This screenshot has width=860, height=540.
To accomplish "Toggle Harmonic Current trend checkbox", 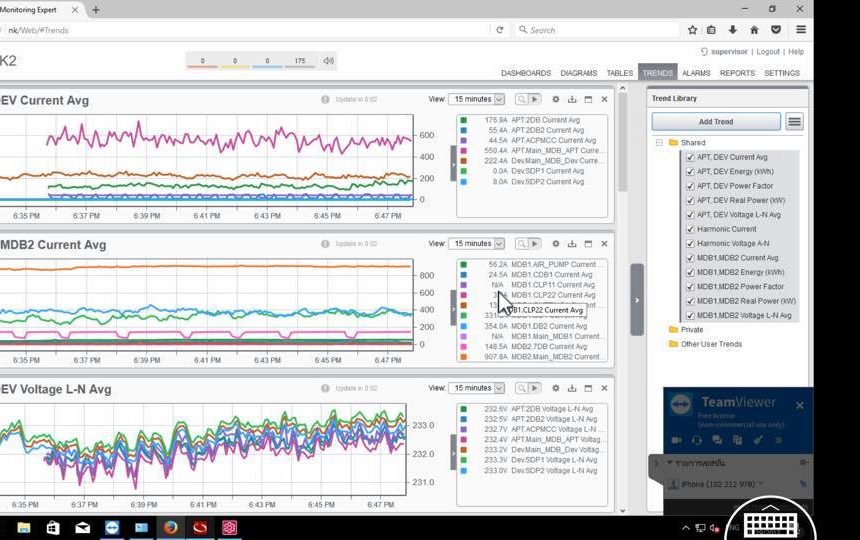I will 690,229.
